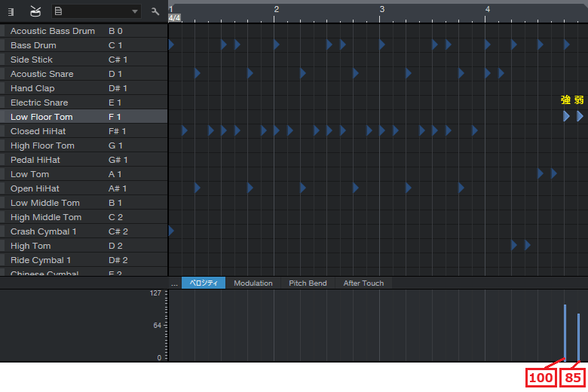
Task: Select the first Low Floor Tom note
Action: pos(566,116)
